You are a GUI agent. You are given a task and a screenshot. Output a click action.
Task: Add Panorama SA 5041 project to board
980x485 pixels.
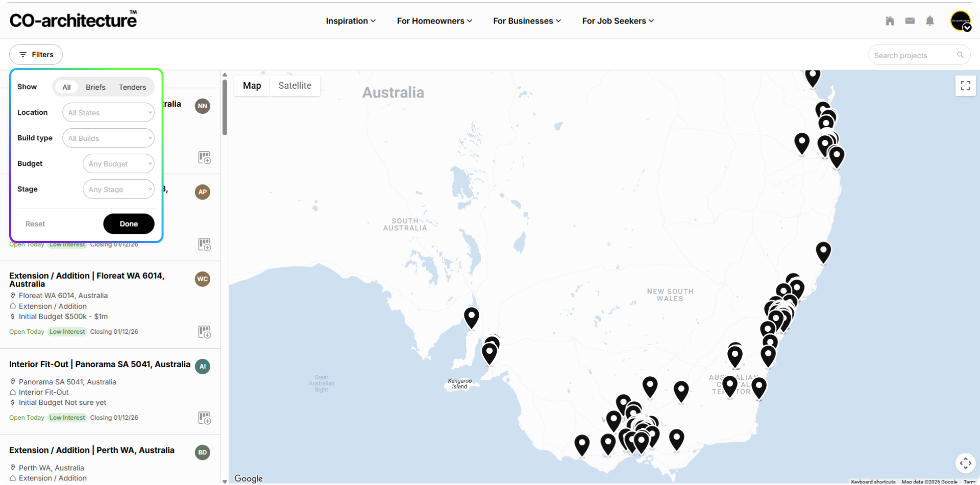click(x=205, y=418)
